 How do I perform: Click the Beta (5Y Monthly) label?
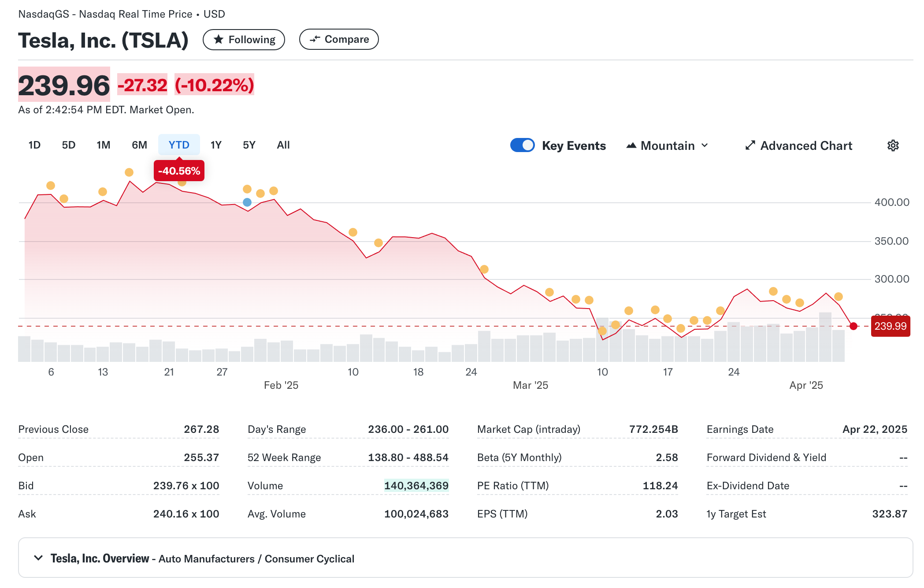click(520, 458)
